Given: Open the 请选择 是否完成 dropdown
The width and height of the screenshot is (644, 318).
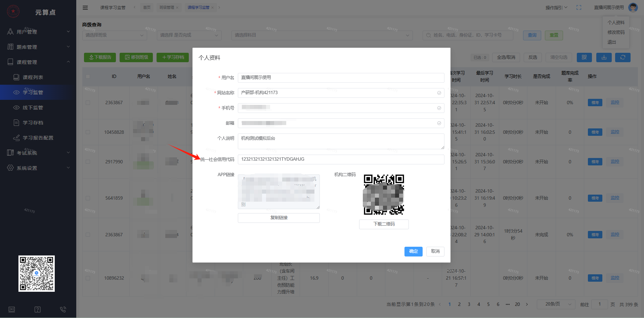Looking at the screenshot, I should (189, 35).
